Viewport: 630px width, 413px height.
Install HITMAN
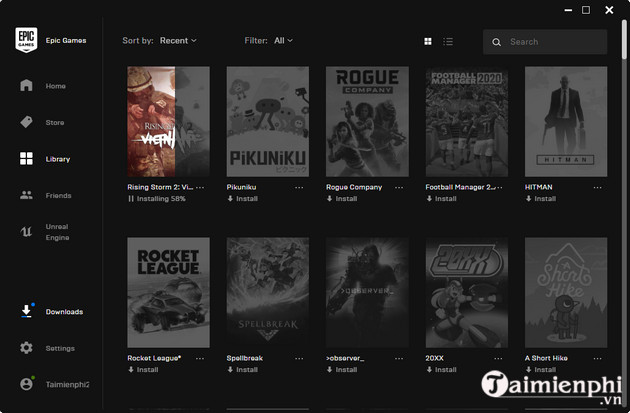coord(541,198)
